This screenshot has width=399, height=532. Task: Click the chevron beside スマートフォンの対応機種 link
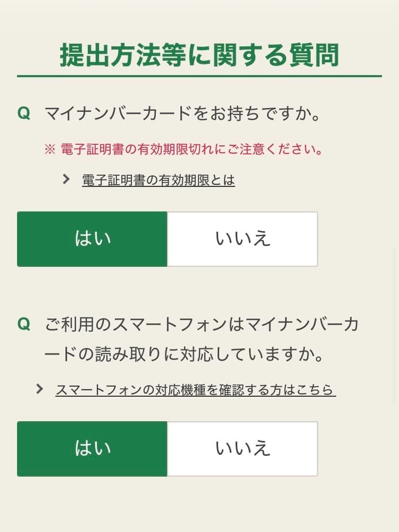click(40, 389)
